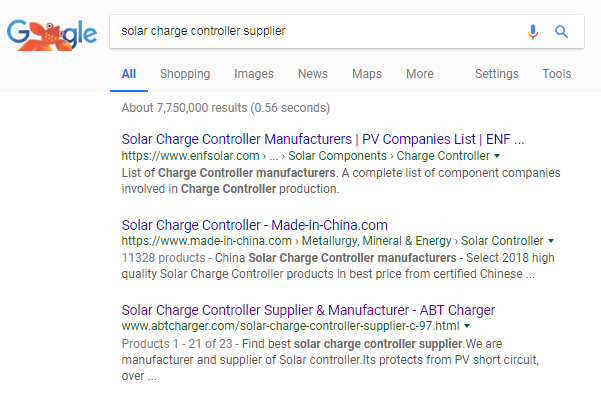Open the search Tools options
Screen dimensions: 601x393
point(557,74)
